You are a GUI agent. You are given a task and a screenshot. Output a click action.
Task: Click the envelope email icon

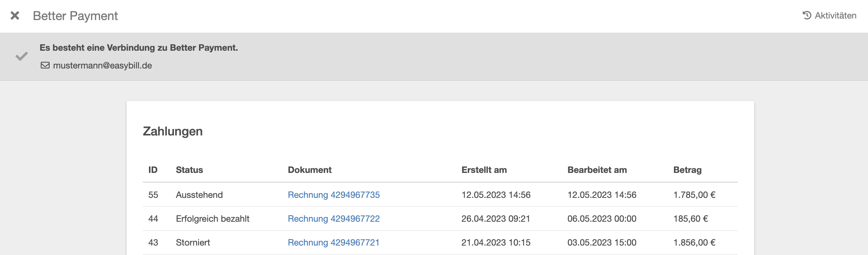pos(45,65)
